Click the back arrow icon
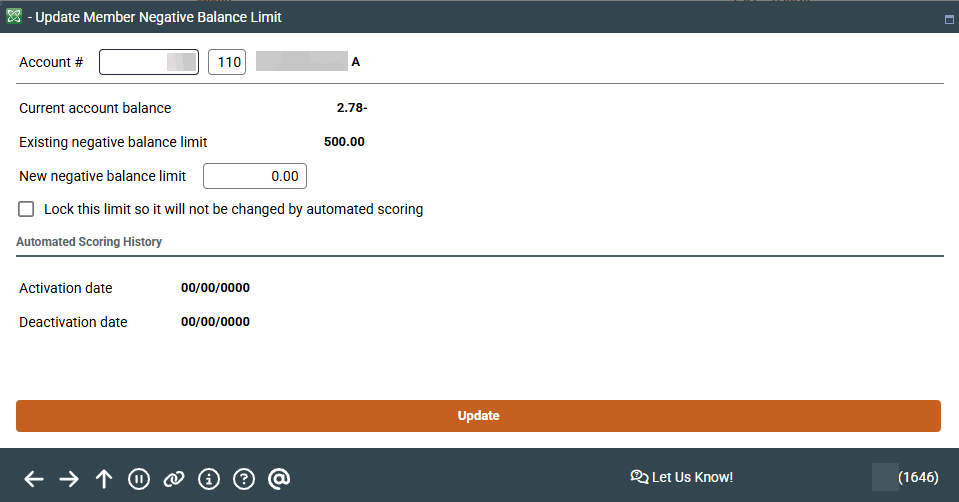Viewport: 959px width, 502px height. 34,479
